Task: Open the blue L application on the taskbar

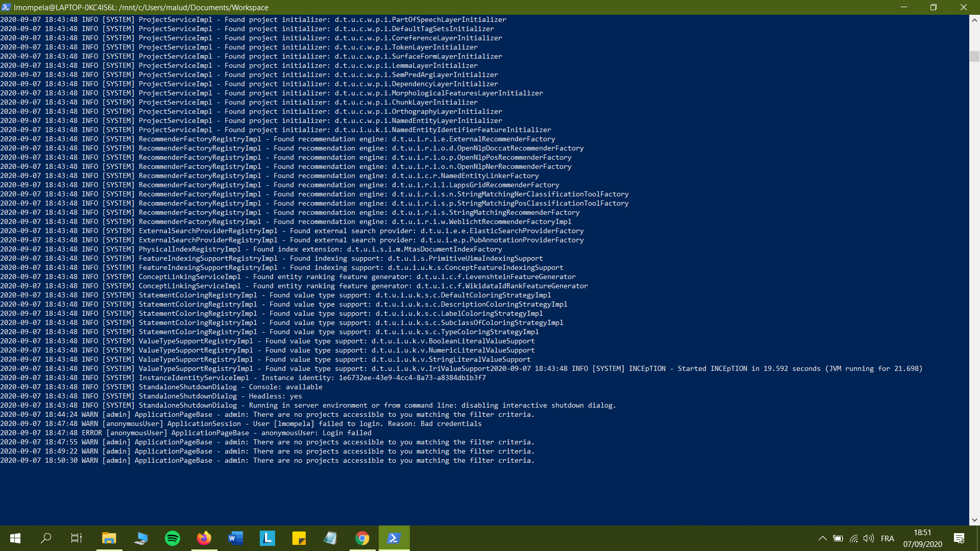Action: pos(267,538)
